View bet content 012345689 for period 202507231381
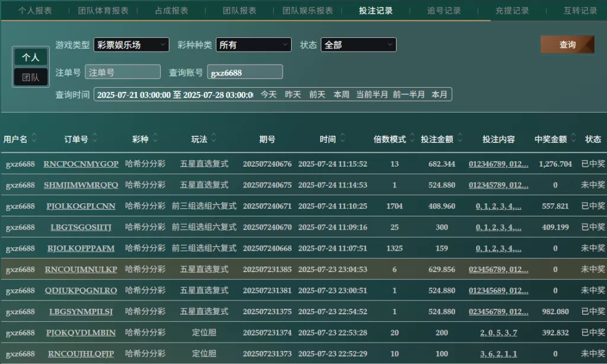 [499, 291]
